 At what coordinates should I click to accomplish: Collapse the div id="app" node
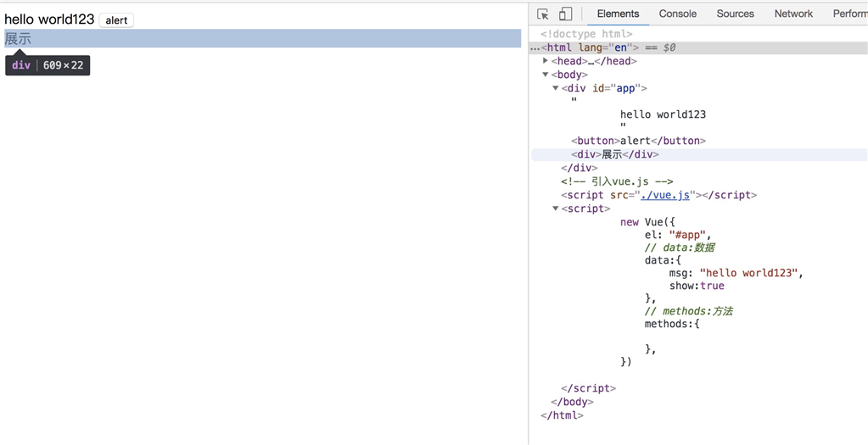pyautogui.click(x=556, y=88)
